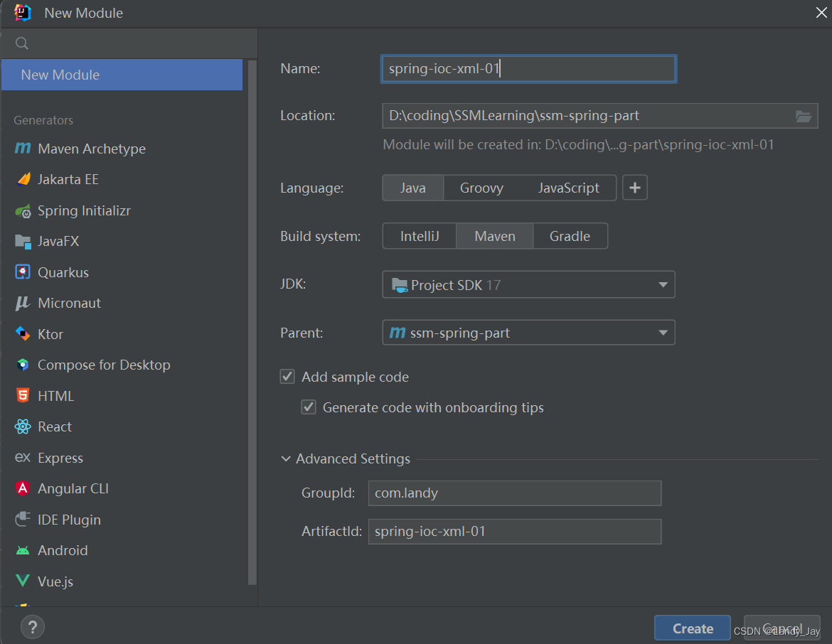
Task: Open the Parent ssm-spring-part dropdown
Action: [528, 333]
